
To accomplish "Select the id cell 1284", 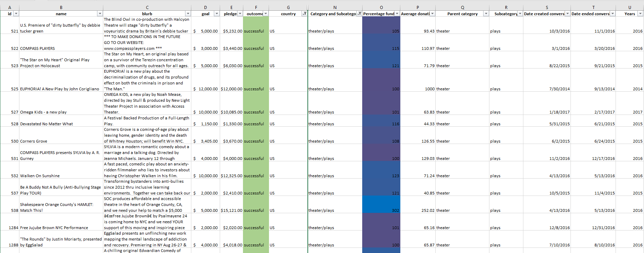I will pos(10,222).
